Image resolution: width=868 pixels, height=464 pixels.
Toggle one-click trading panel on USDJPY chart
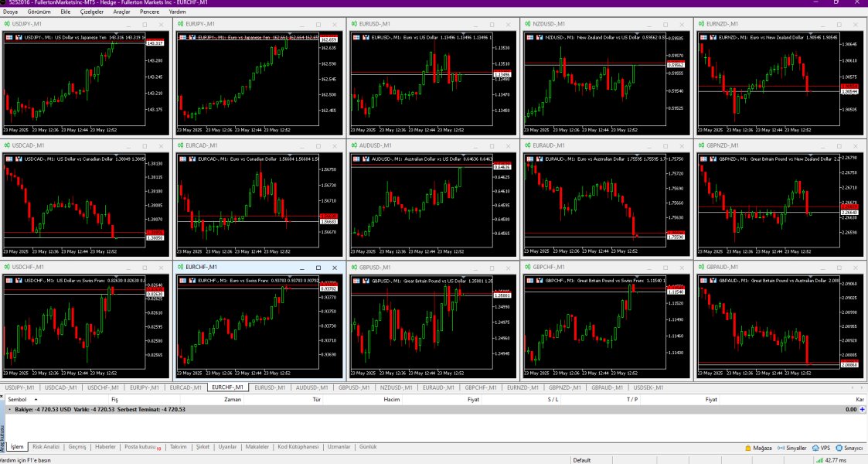tap(9, 37)
